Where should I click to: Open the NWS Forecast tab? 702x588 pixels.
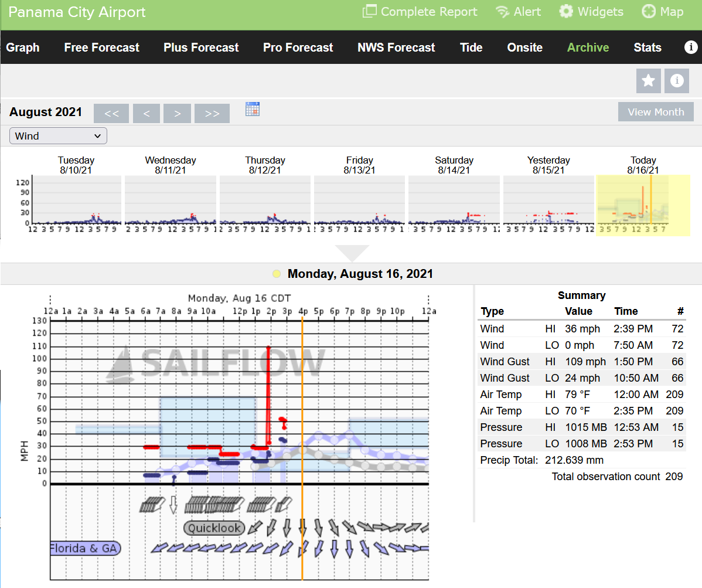tap(396, 47)
